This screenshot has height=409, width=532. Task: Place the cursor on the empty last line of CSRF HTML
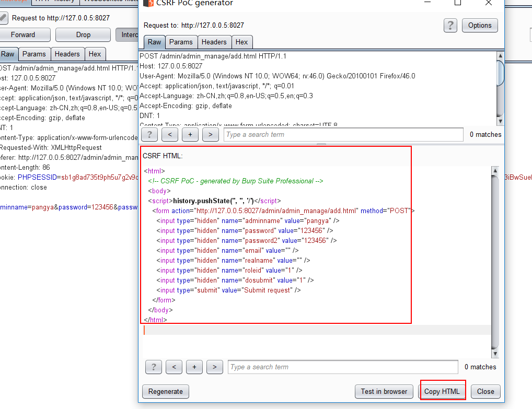[316, 330]
